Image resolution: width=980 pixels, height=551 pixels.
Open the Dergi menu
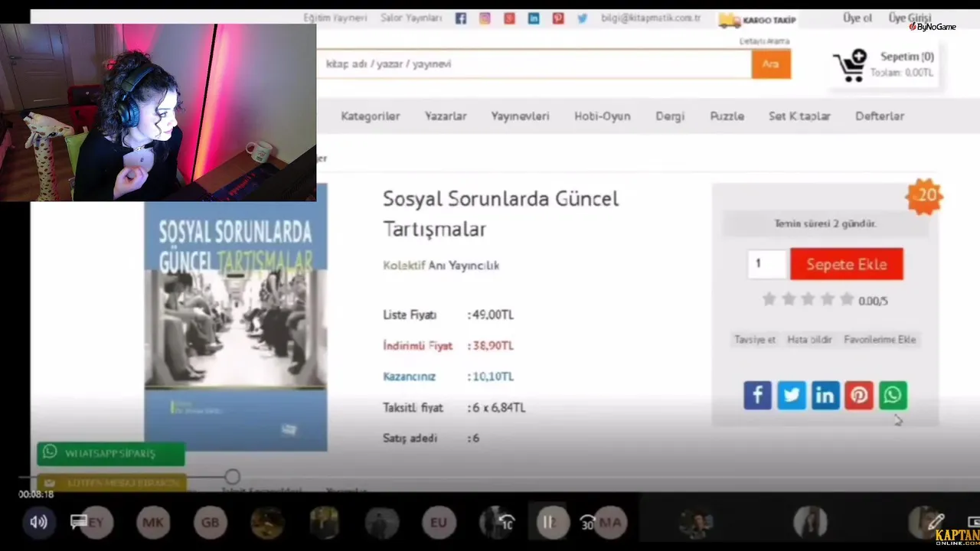[x=670, y=116]
